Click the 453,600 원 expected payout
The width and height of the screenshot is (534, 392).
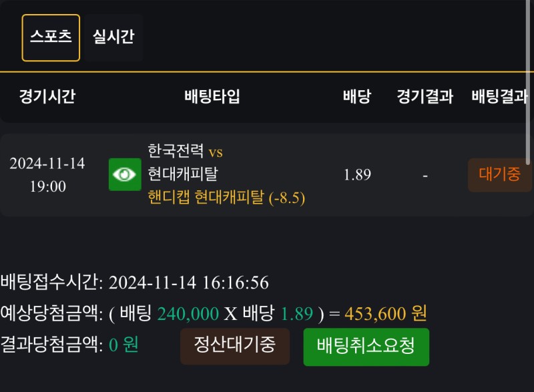click(385, 313)
